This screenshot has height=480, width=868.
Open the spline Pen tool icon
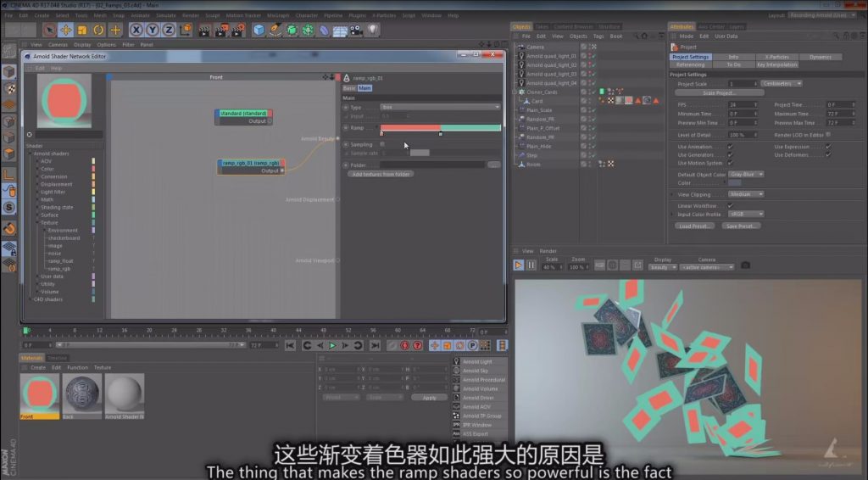point(275,30)
